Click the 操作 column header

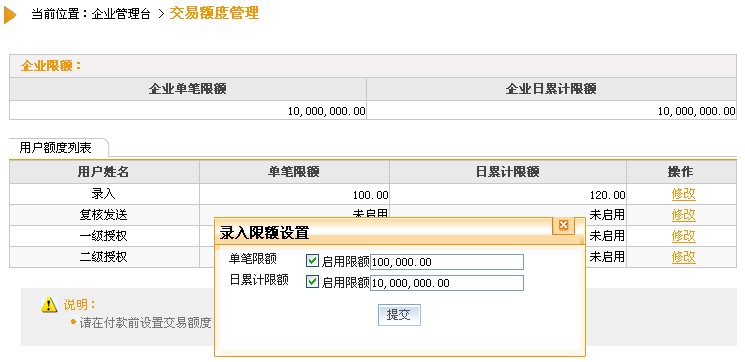pos(681,172)
